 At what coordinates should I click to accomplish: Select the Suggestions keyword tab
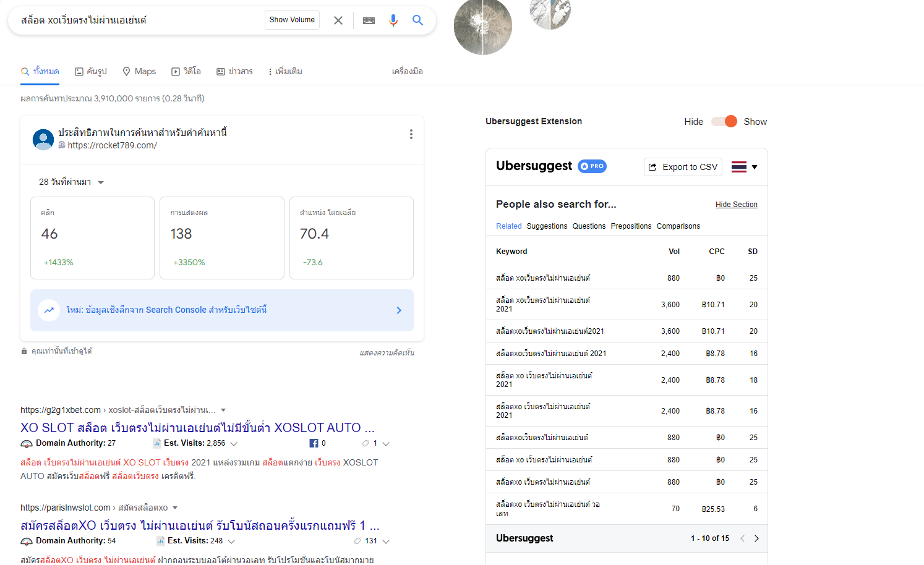click(547, 226)
